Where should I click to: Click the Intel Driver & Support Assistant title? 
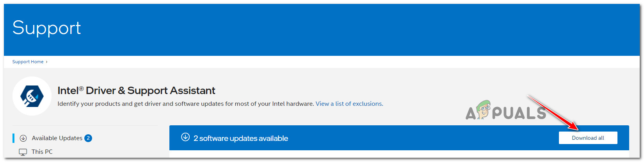(136, 91)
